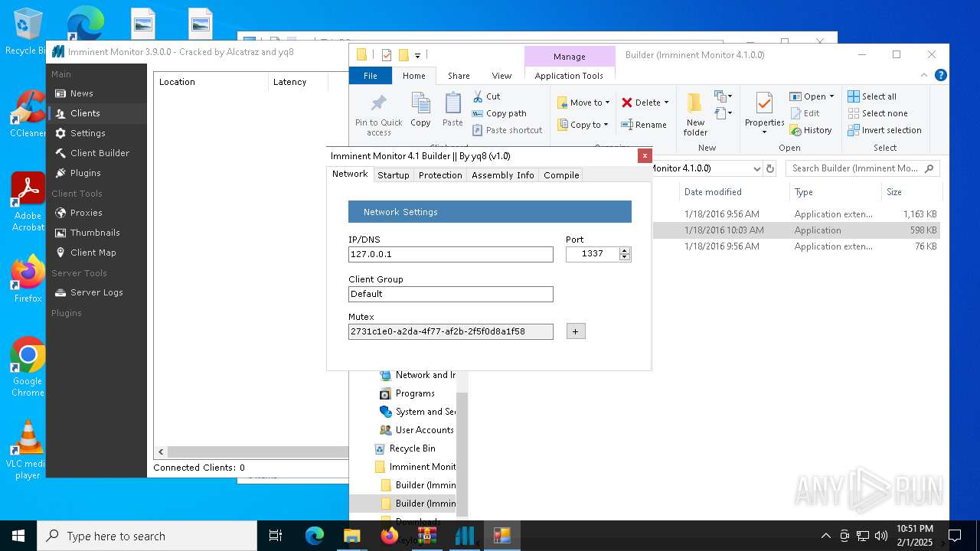Viewport: 980px width, 551px height.
Task: Click Search Builder search box
Action: coord(862,168)
